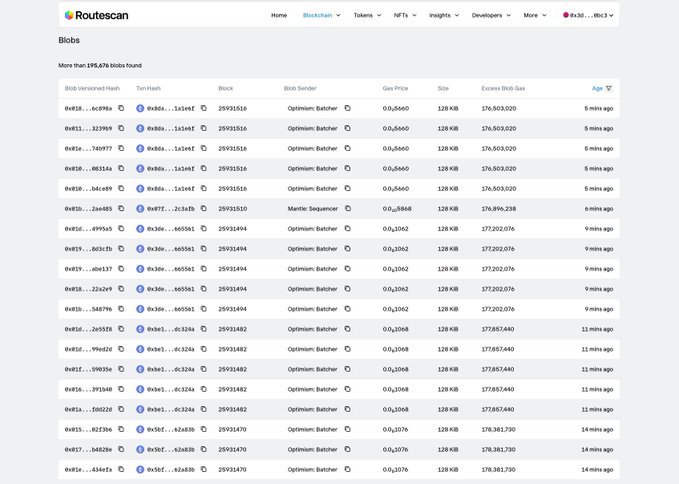Click the '6 mins ago' age cell
This screenshot has height=484, width=679.
point(599,209)
